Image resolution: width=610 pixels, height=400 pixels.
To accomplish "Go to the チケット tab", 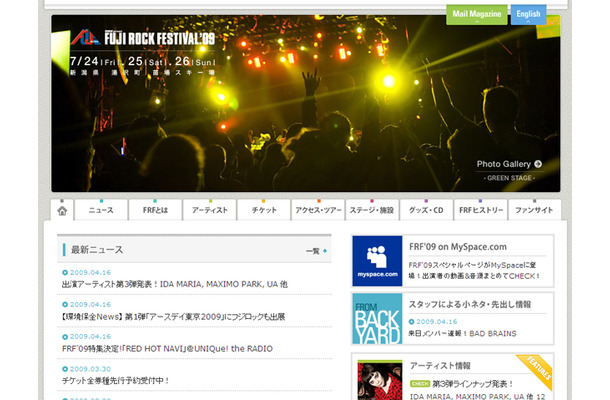I will click(264, 210).
